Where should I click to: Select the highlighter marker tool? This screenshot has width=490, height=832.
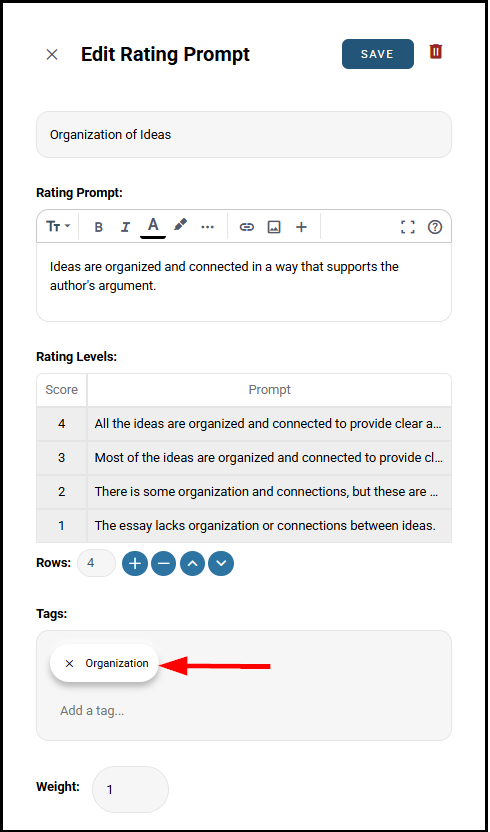pos(180,226)
